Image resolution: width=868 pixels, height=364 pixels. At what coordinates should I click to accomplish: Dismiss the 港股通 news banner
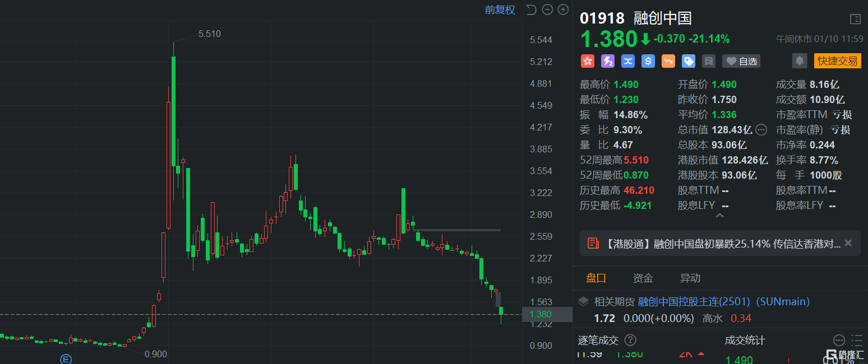click(x=848, y=243)
